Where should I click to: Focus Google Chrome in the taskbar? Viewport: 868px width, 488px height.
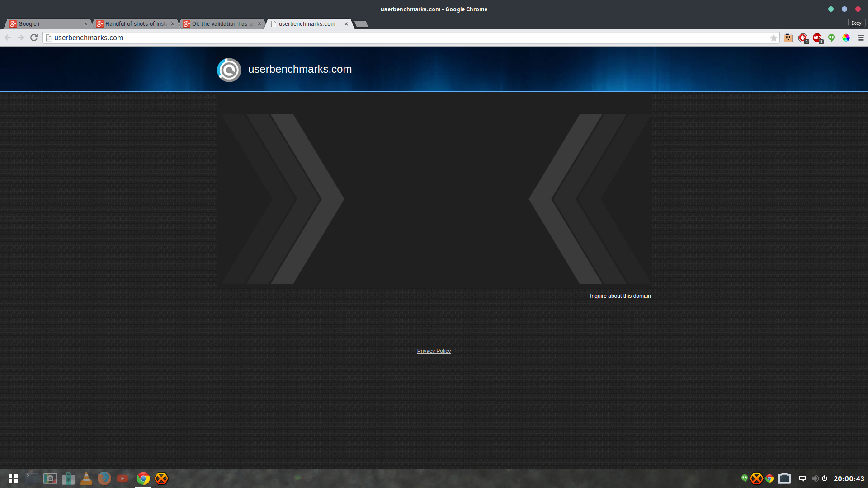[x=143, y=479]
